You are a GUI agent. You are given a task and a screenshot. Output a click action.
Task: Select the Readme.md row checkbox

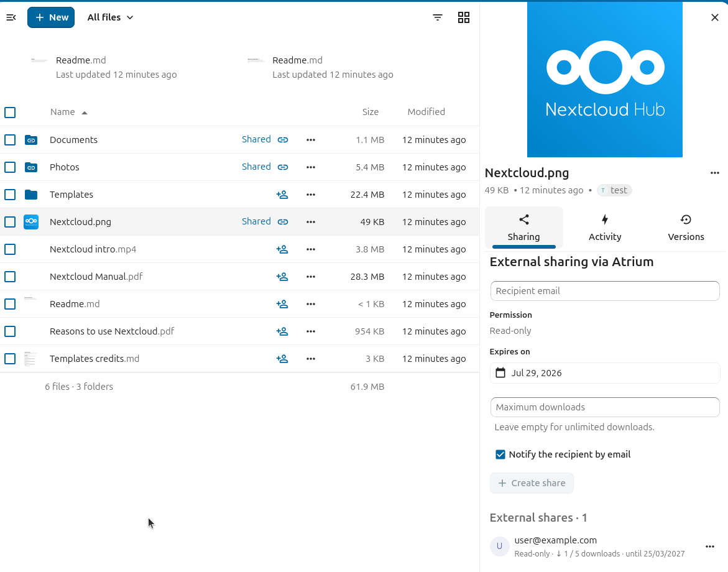10,304
